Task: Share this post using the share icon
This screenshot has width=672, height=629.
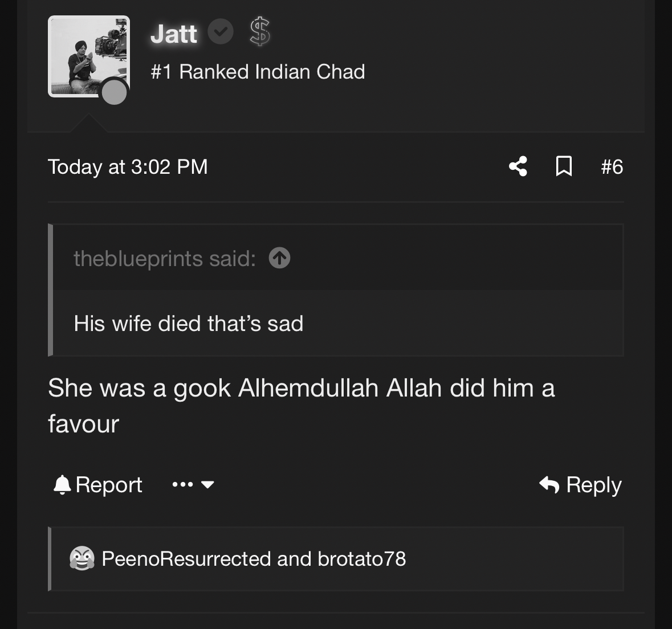Action: pos(518,166)
